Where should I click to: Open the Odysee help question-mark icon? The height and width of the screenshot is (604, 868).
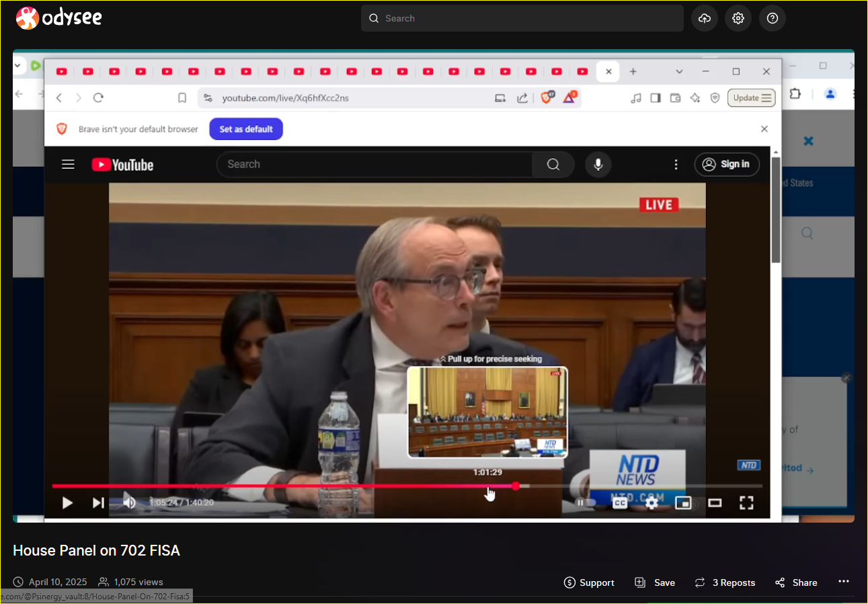coord(773,18)
